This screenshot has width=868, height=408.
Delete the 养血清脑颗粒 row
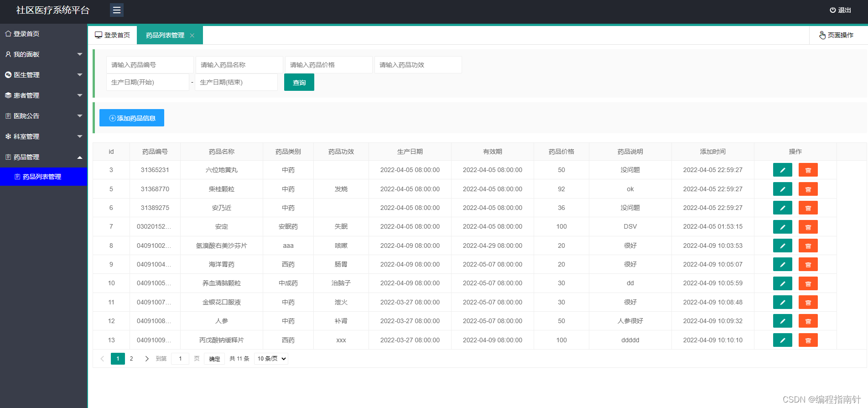pos(808,283)
